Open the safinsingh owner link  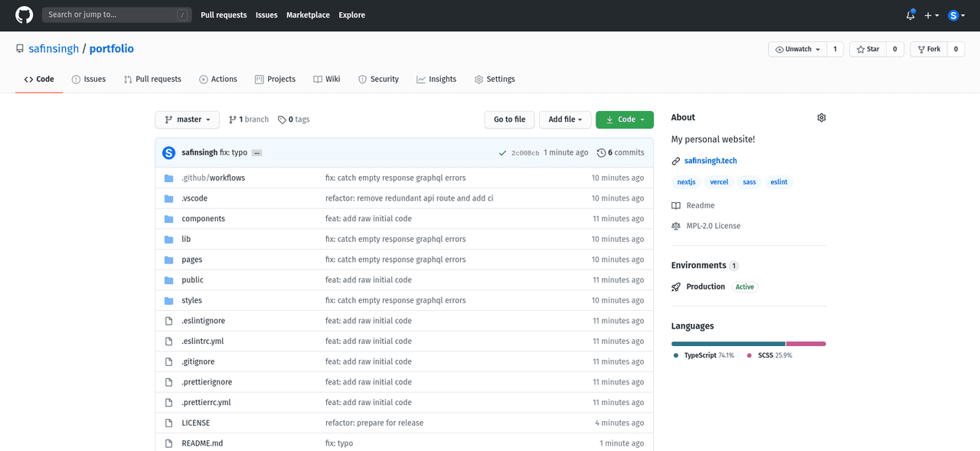(54, 49)
